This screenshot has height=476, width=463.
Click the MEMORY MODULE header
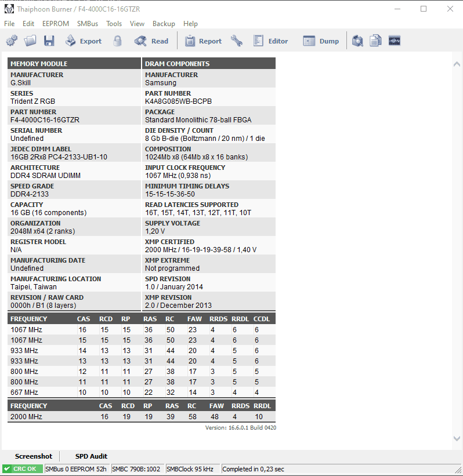[74, 63]
